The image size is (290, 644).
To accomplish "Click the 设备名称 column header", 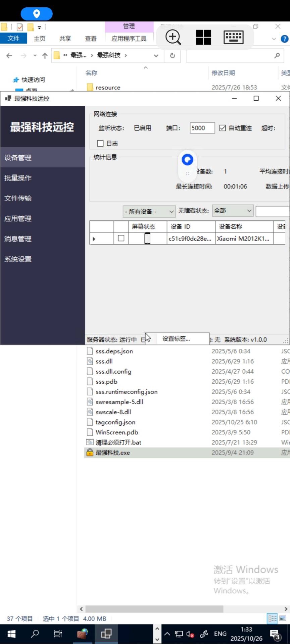I will point(244,226).
